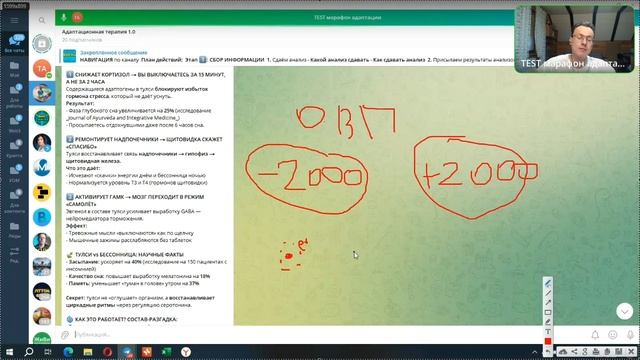Open Windows taskbar search

(29, 352)
